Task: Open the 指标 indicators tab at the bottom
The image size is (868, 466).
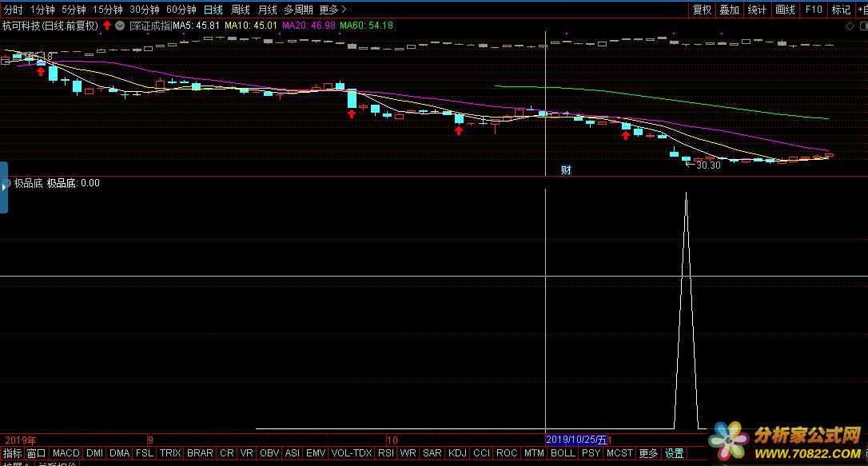Action: (x=12, y=453)
